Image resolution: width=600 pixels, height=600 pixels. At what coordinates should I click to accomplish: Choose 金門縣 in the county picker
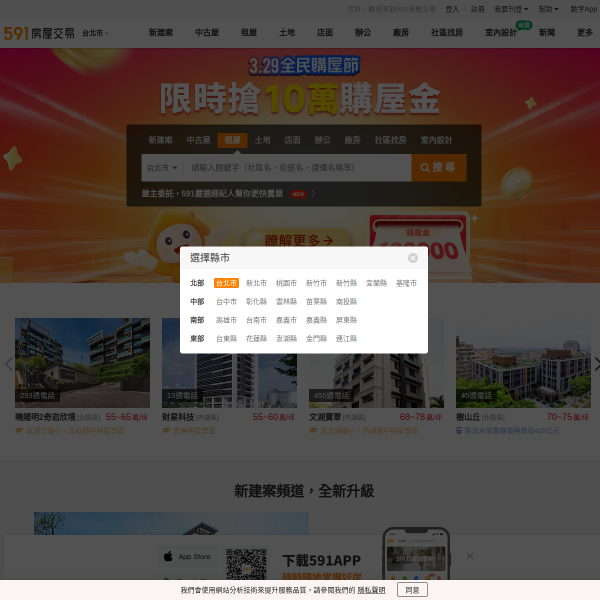tap(316, 339)
